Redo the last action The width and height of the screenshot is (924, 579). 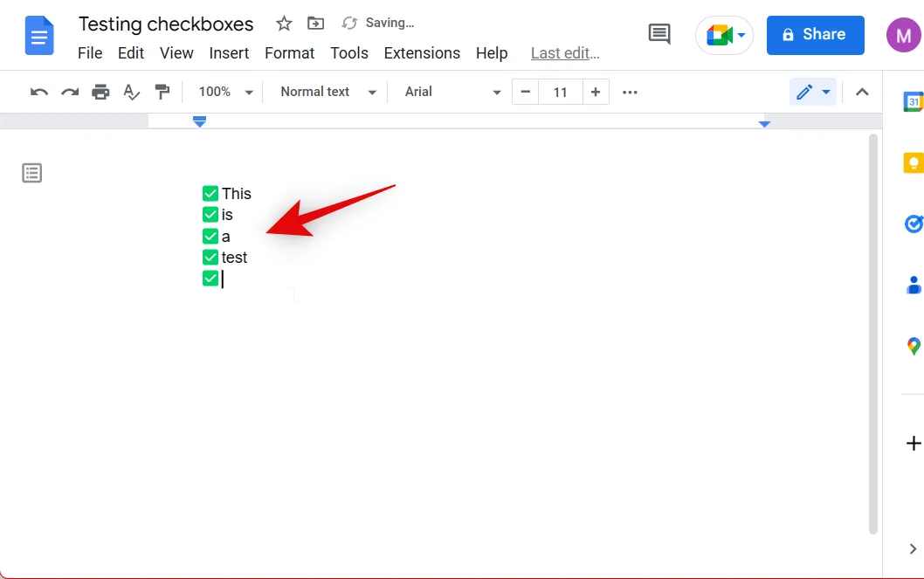pos(70,93)
